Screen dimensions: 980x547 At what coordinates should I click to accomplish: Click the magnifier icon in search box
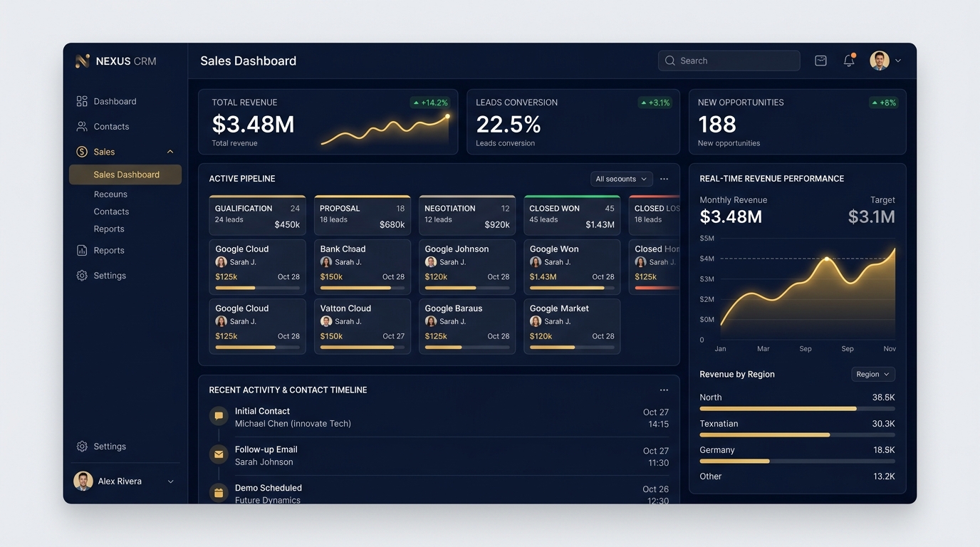(669, 61)
